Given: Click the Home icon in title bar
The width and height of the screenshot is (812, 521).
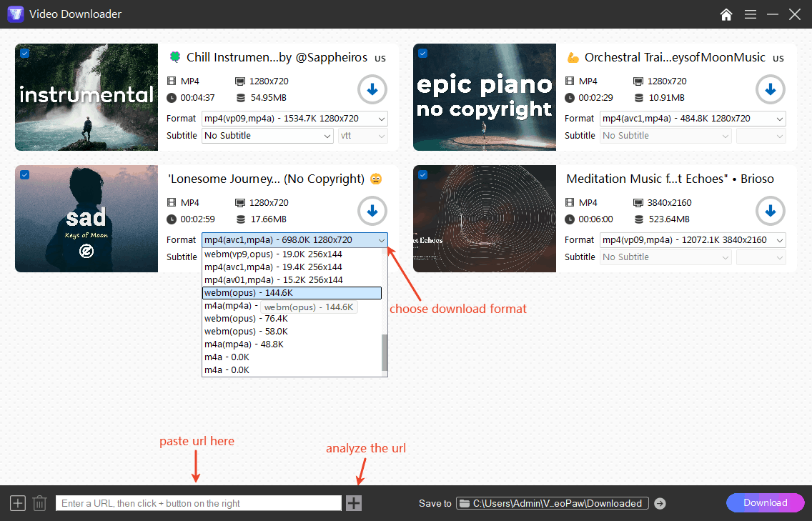Looking at the screenshot, I should click(726, 14).
